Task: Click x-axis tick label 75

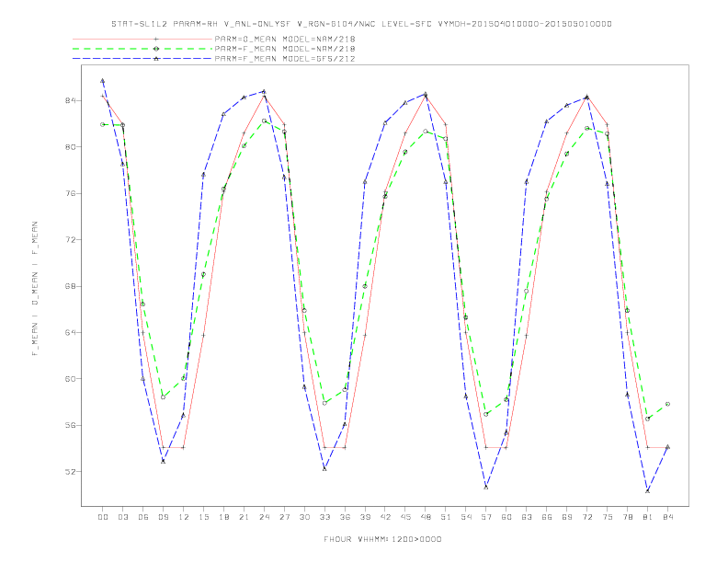Action: click(608, 517)
